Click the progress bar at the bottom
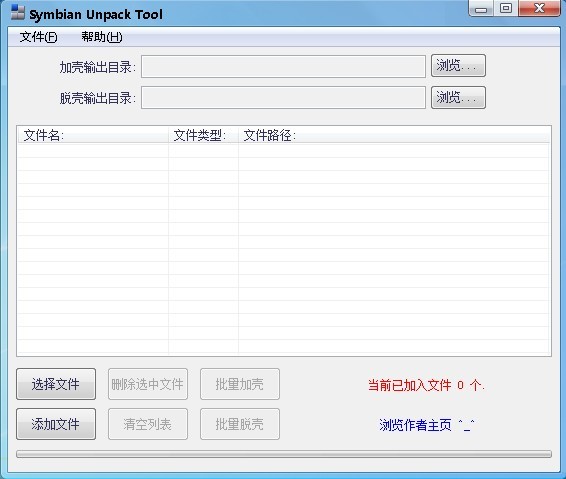 click(284, 454)
